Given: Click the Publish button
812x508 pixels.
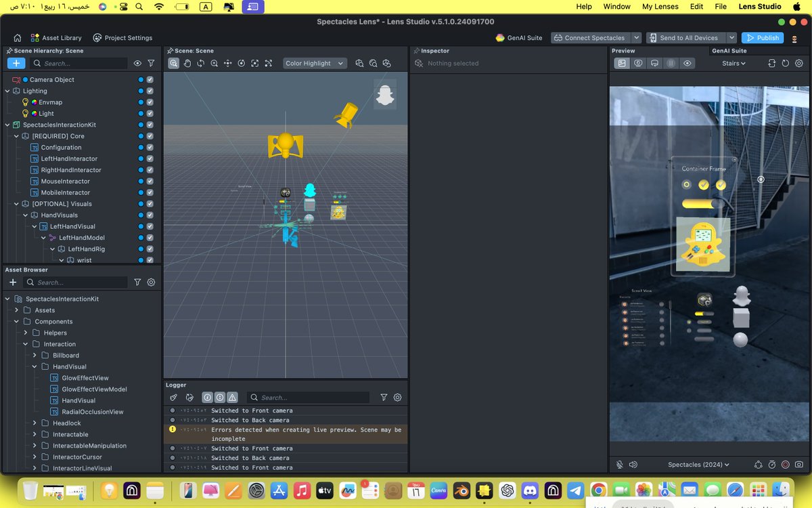Looking at the screenshot, I should 763,38.
